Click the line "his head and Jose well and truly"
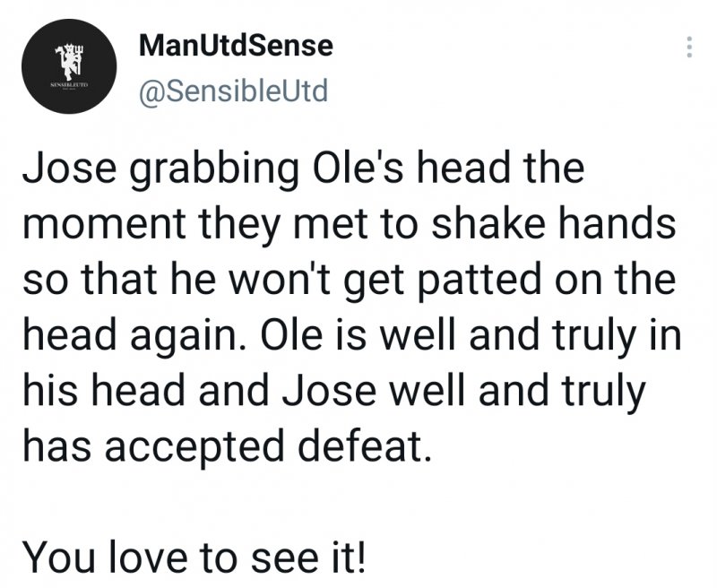This screenshot has width=717, height=588. pyautogui.click(x=331, y=393)
